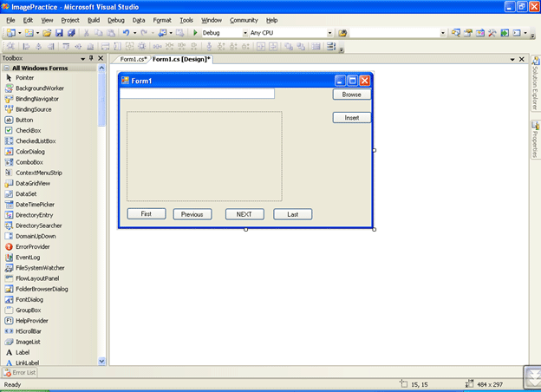Select ComboBox in the Toolbox
The image size is (541, 392).
click(x=29, y=162)
